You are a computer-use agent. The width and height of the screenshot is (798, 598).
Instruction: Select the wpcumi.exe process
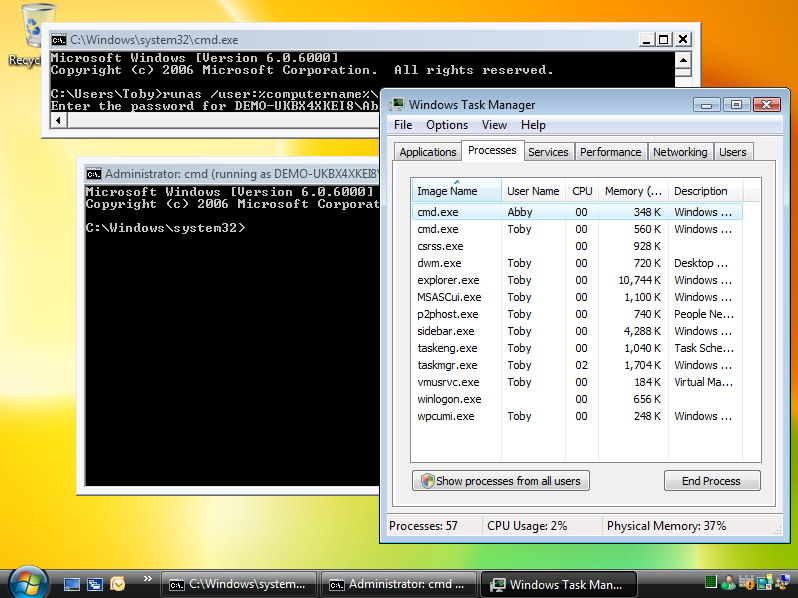click(577, 416)
